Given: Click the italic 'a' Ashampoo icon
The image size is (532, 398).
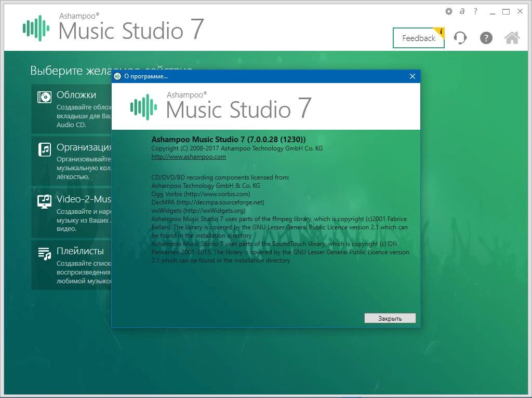Looking at the screenshot, I should coord(462,11).
